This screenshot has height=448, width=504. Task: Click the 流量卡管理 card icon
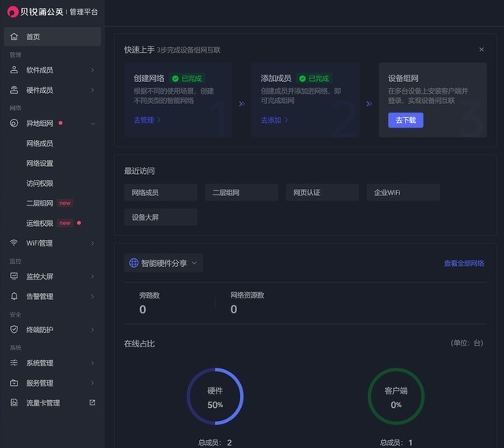(14, 402)
